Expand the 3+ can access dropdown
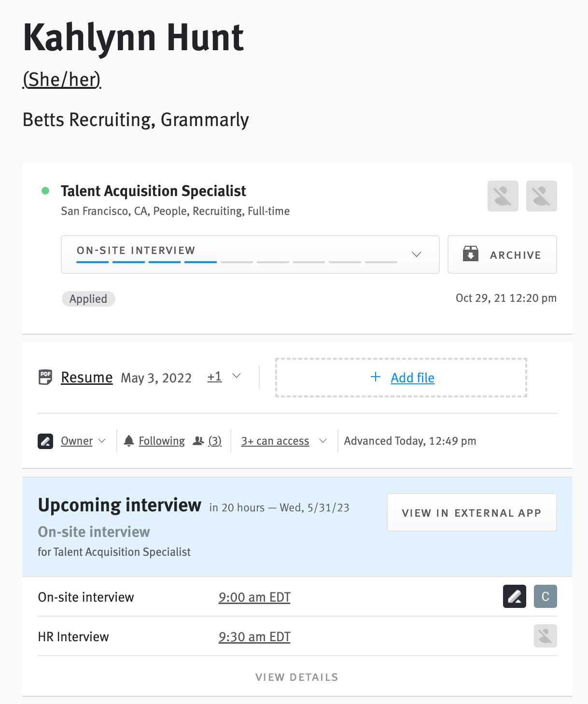 coord(323,441)
